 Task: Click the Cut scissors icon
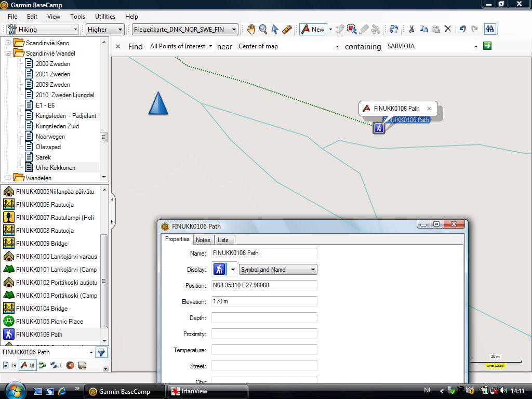tap(411, 30)
